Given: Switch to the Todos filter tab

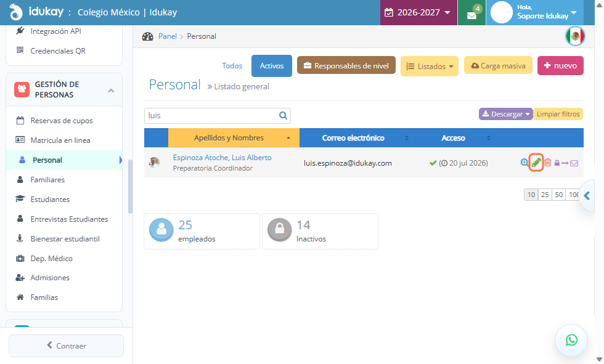Looking at the screenshot, I should [232, 66].
